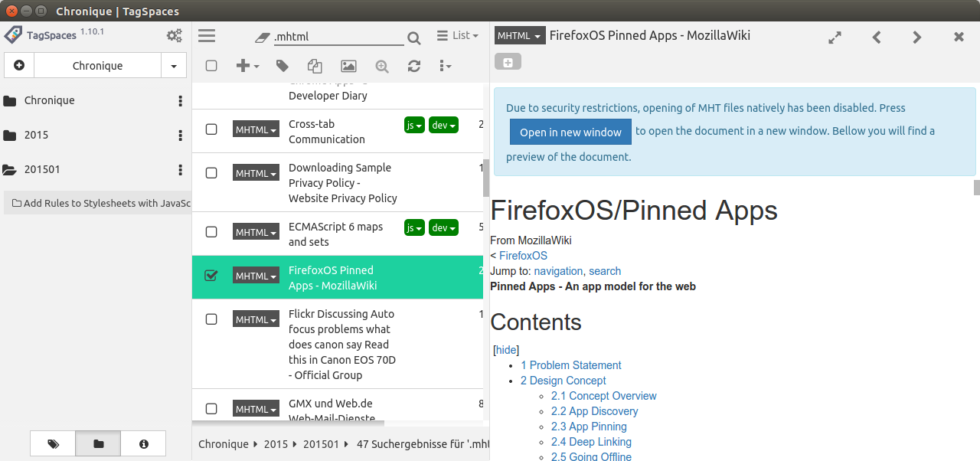Open 2015 folder options dots

(181, 136)
